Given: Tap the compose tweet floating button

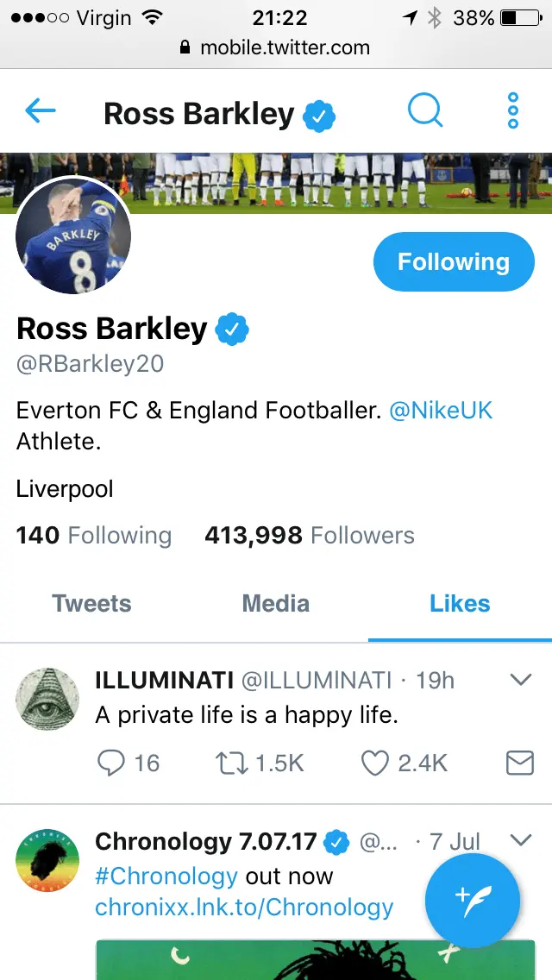Looking at the screenshot, I should pyautogui.click(x=472, y=901).
